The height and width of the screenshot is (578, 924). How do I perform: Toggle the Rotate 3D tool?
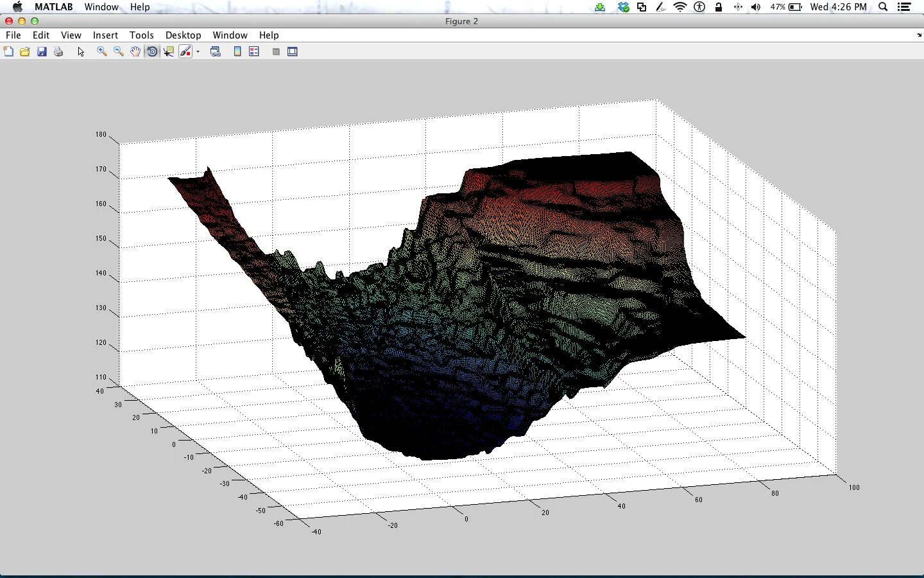[152, 52]
